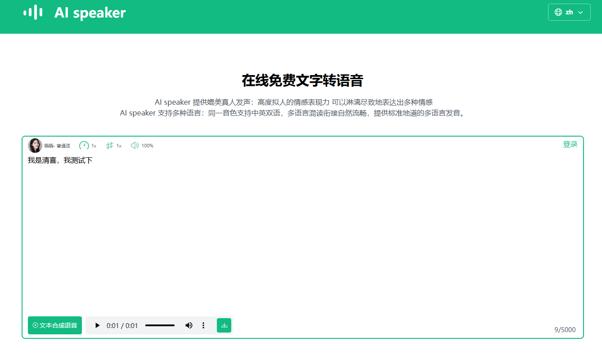Viewport: 602px width, 364px height.
Task: Click the 文本合成语音 synthesize button
Action: click(54, 325)
